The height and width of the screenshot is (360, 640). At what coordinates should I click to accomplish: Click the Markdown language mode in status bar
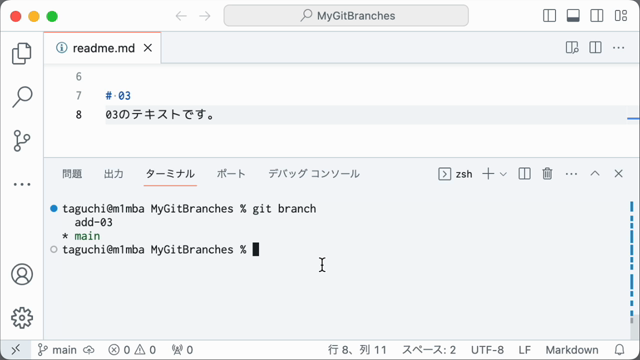572,350
